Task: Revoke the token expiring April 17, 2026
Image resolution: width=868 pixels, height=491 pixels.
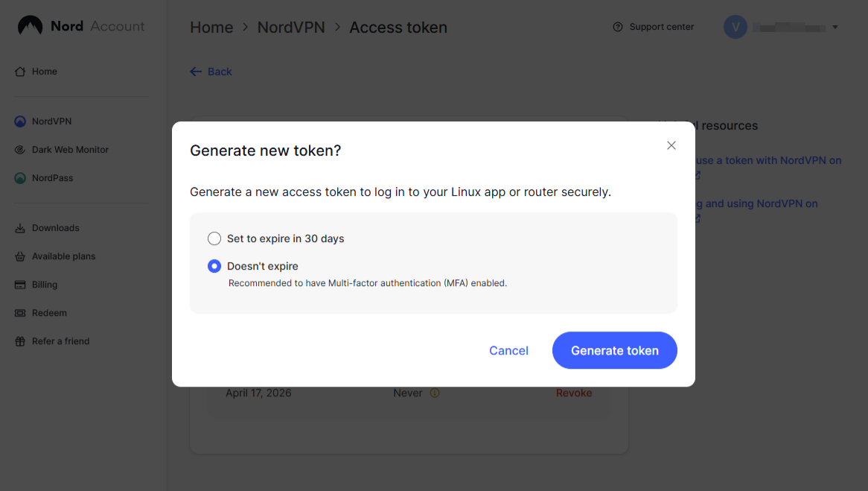Action: (x=574, y=393)
